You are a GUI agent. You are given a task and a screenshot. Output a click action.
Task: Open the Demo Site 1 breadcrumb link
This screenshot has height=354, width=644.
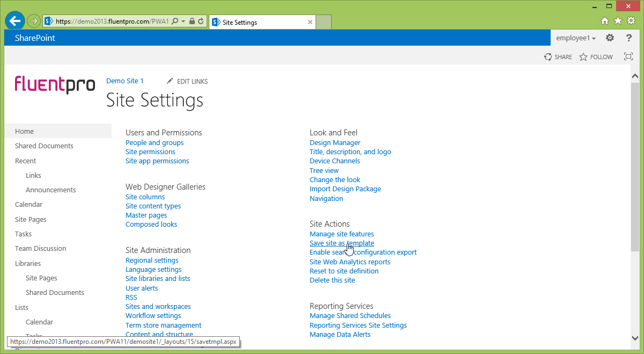click(125, 81)
